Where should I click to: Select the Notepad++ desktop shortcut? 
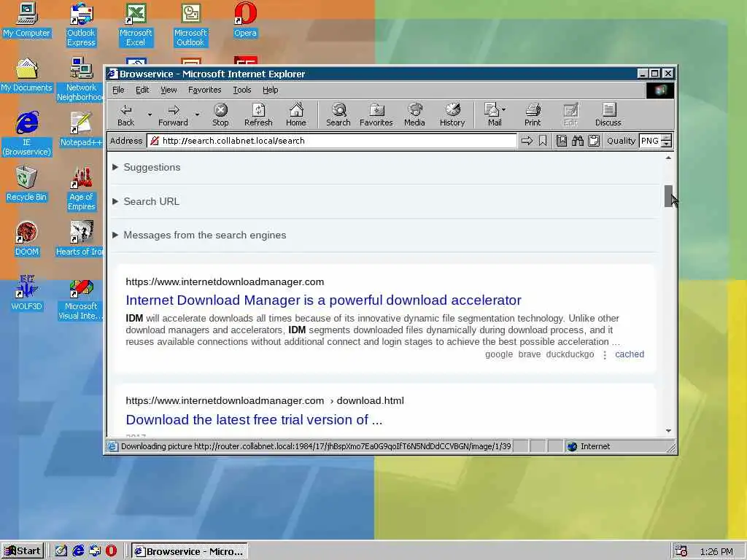click(x=81, y=130)
